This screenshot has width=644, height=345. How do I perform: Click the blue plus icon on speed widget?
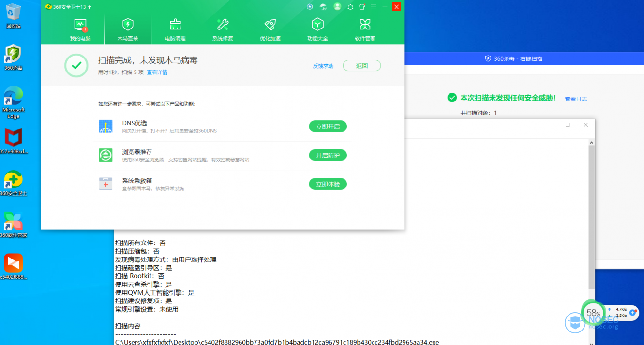633,313
